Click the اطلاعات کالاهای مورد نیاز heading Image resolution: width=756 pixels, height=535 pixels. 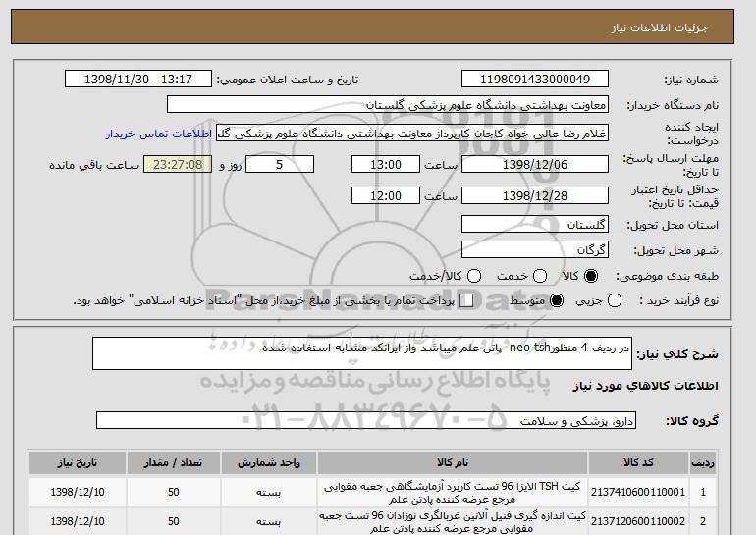tap(646, 386)
